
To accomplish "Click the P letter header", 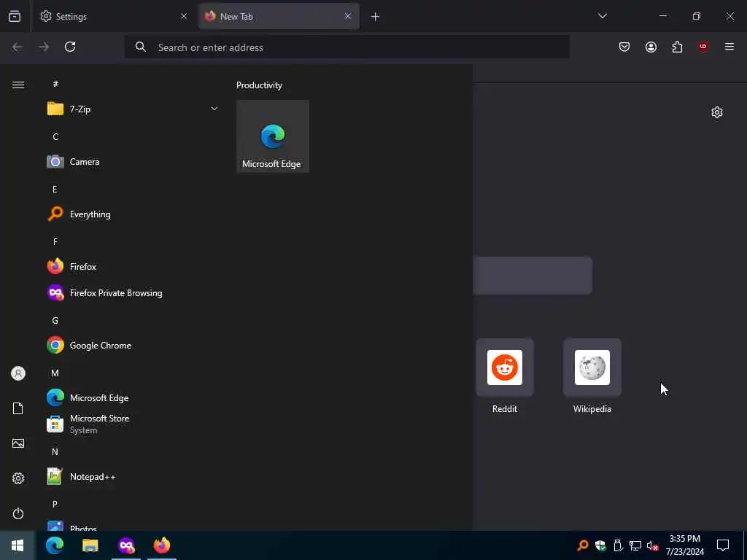I will [x=55, y=504].
